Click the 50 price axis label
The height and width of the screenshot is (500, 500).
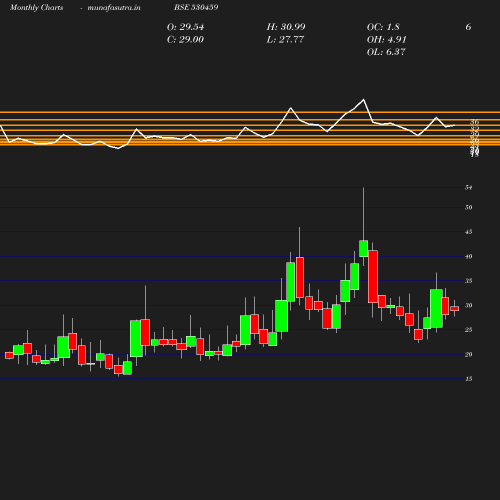(469, 207)
